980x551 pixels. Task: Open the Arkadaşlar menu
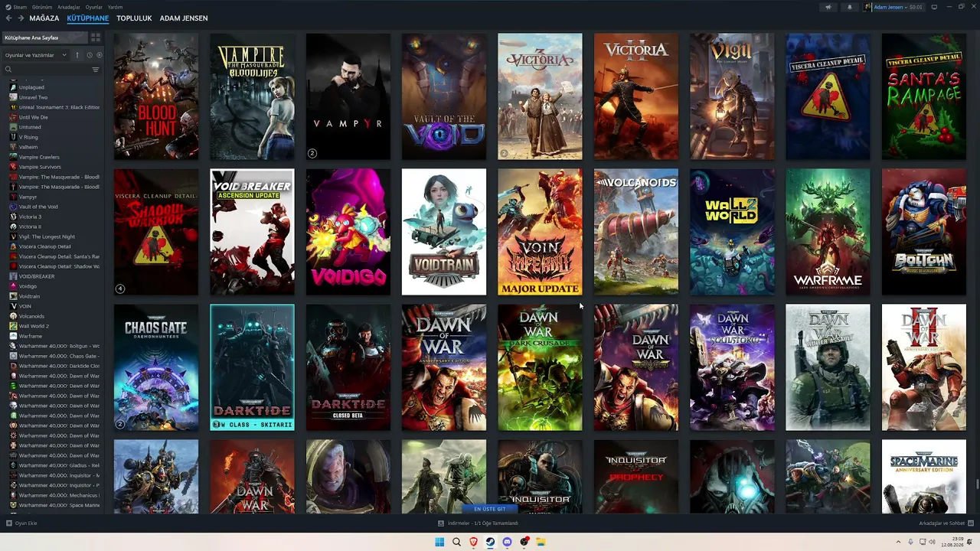coord(69,7)
